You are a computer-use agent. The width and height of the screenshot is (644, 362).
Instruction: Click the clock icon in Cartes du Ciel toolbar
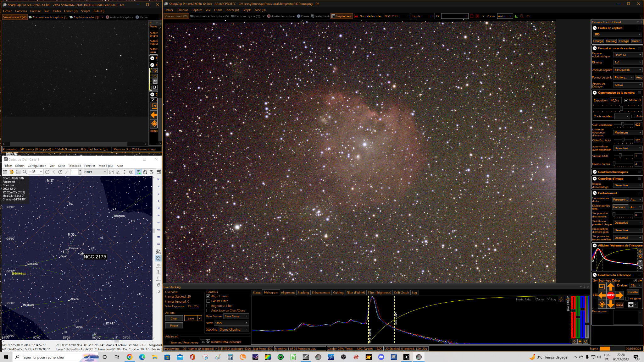pyautogui.click(x=47, y=172)
